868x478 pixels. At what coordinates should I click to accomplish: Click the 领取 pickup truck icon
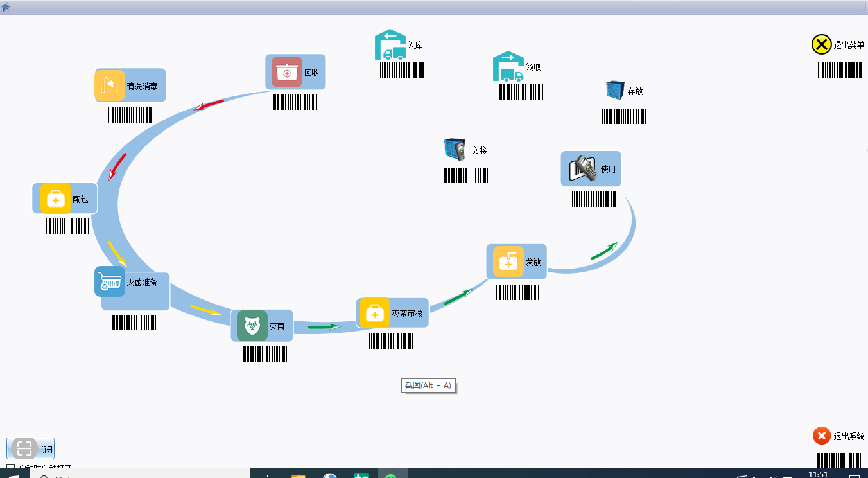(508, 66)
